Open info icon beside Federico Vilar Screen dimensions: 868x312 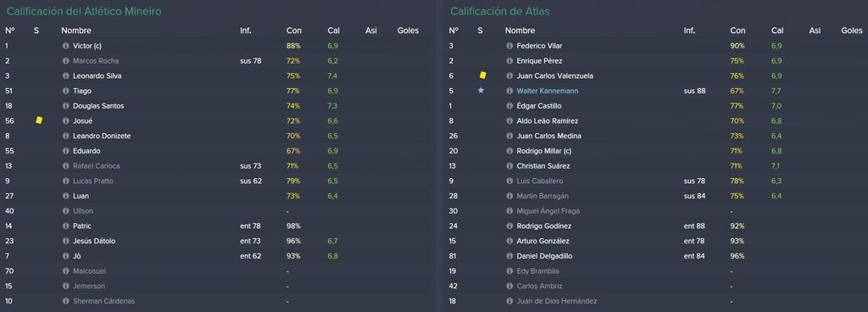[x=509, y=46]
